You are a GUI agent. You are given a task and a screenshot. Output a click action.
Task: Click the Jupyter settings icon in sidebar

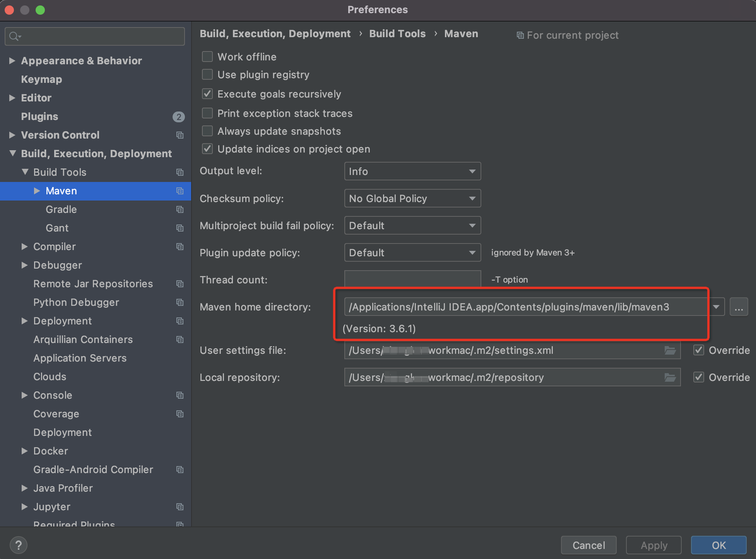(x=180, y=507)
